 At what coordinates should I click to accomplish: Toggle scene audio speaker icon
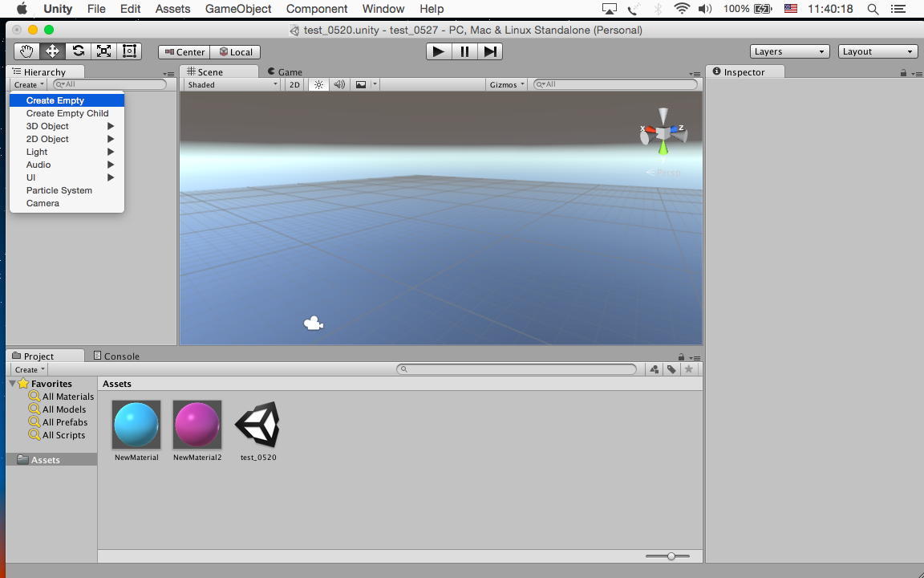[339, 84]
